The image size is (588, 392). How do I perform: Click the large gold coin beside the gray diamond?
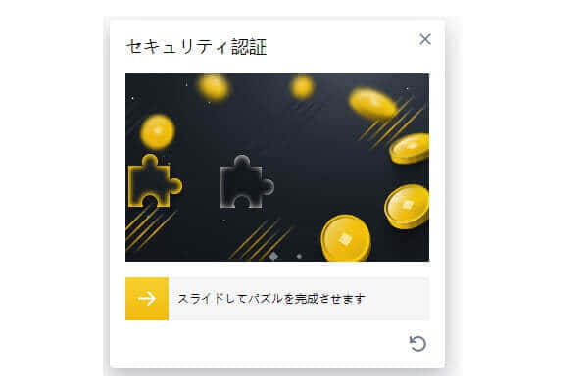pos(346,238)
